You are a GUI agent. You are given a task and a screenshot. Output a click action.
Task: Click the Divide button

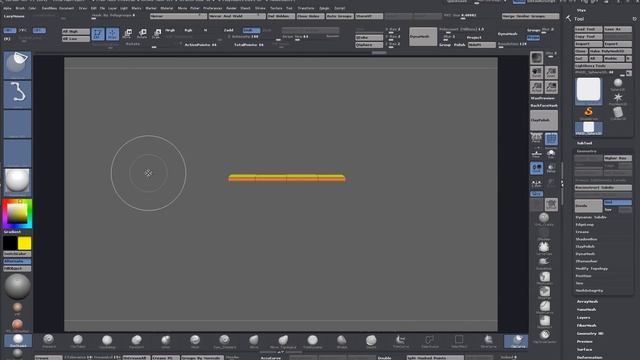click(x=588, y=206)
